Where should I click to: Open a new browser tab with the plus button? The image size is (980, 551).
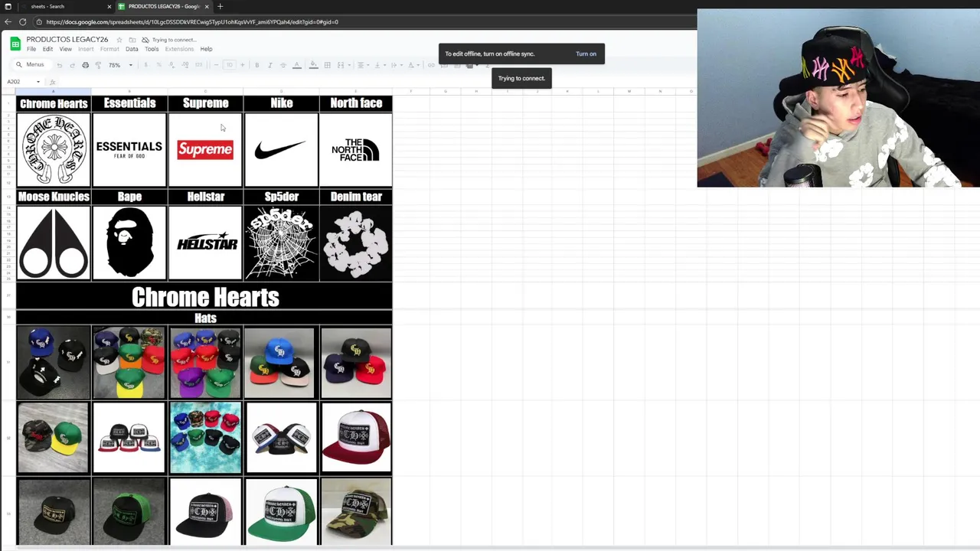tap(220, 6)
